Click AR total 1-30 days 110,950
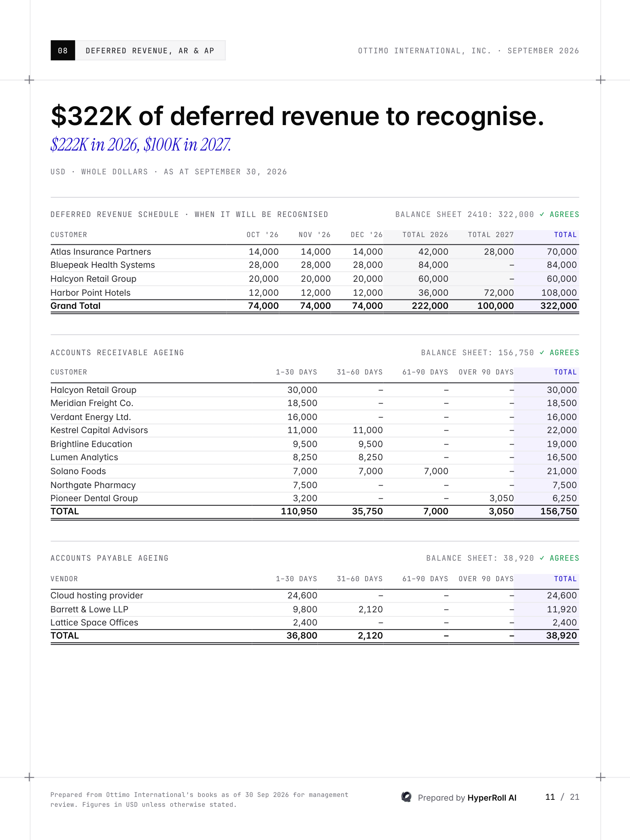This screenshot has height=840, width=630. pyautogui.click(x=299, y=511)
